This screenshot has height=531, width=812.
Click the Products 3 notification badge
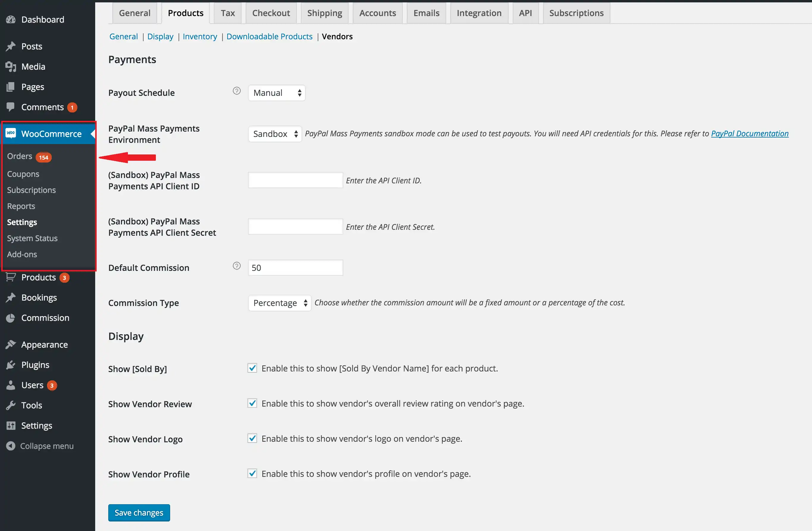pos(64,278)
